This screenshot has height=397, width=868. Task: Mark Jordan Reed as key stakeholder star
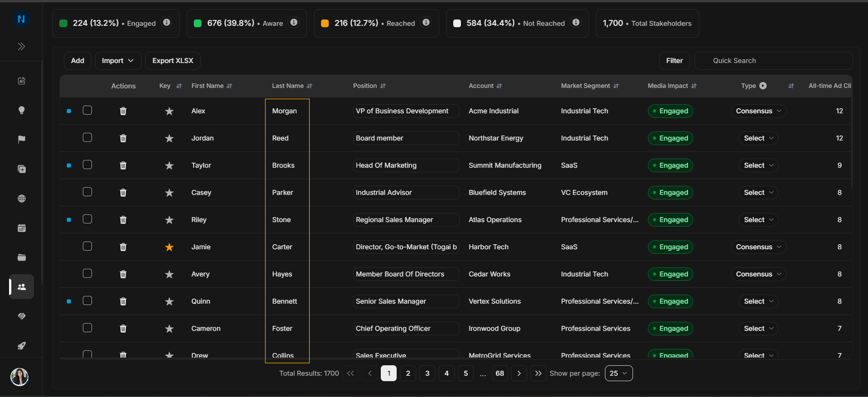click(x=169, y=138)
